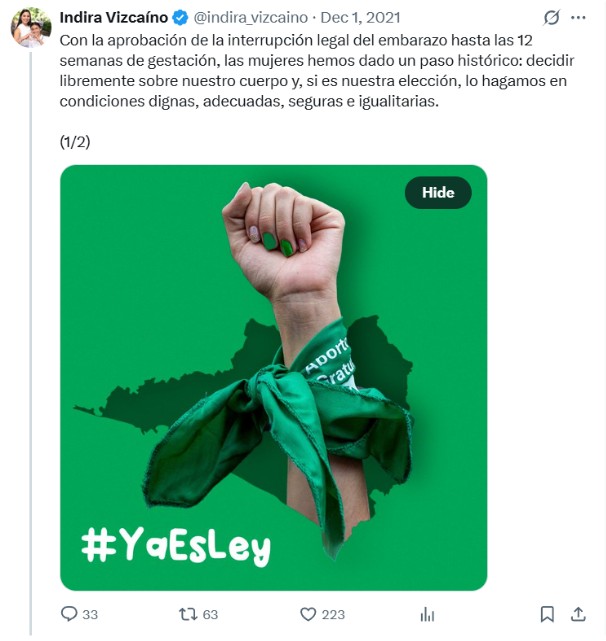Screen dimensions: 606x641
Task: Click the repost count 63
Action: pos(210,614)
